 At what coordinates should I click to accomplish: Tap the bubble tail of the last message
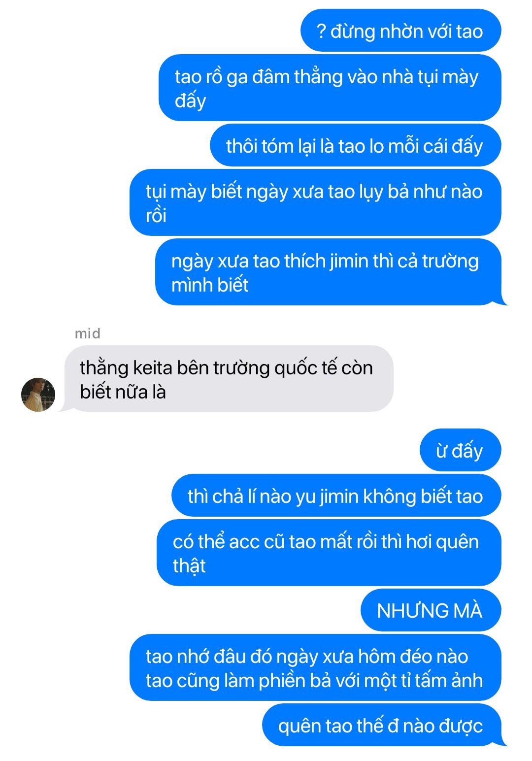pyautogui.click(x=503, y=741)
